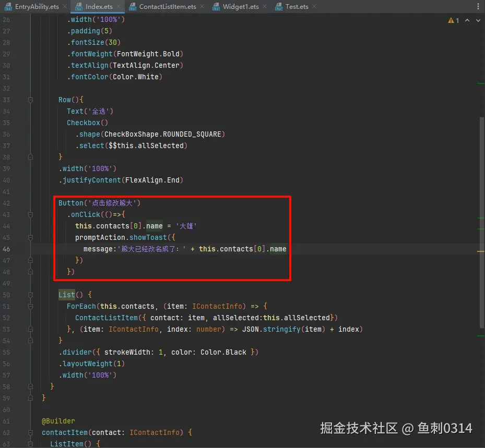Viewport: 485px width, 448px height.
Task: Click the 'ForEach' keyword on line 51
Action: tap(81, 307)
